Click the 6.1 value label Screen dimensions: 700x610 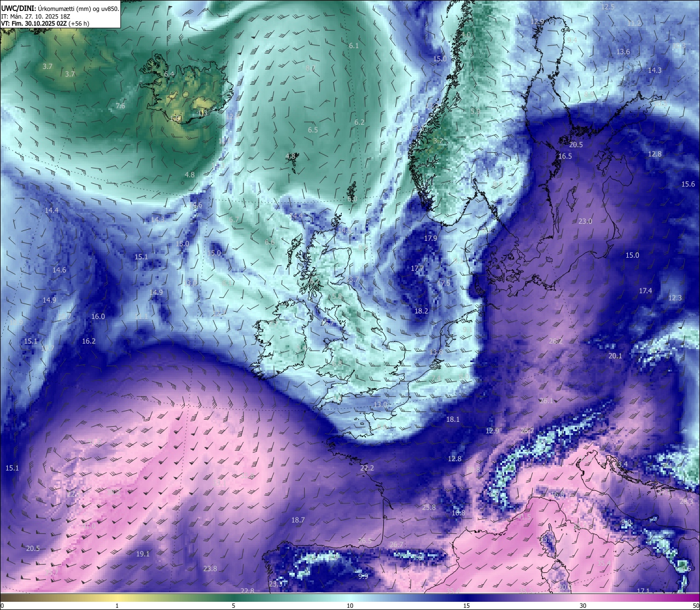pos(354,46)
